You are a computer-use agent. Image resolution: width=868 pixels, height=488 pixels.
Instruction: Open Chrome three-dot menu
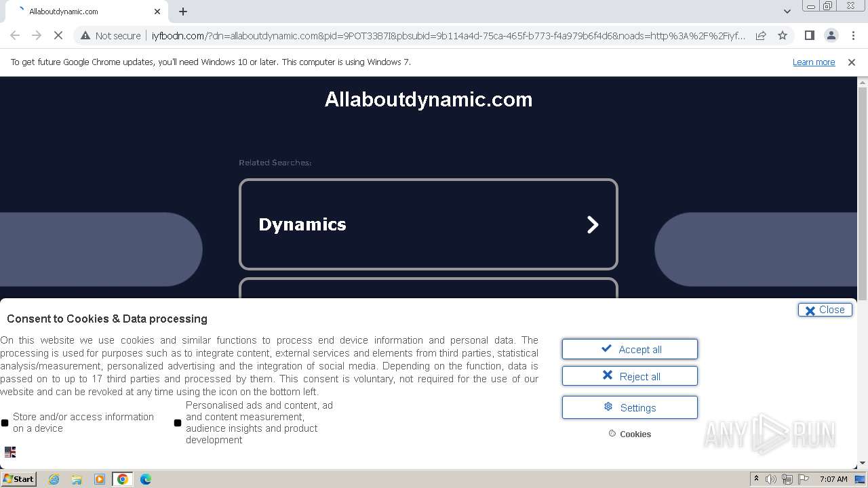(853, 35)
